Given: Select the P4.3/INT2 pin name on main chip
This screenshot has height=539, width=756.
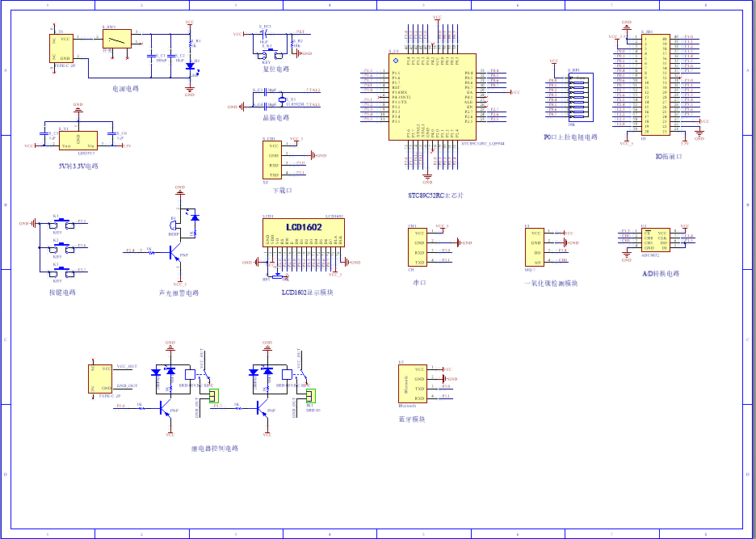Looking at the screenshot, I should coord(401,97).
